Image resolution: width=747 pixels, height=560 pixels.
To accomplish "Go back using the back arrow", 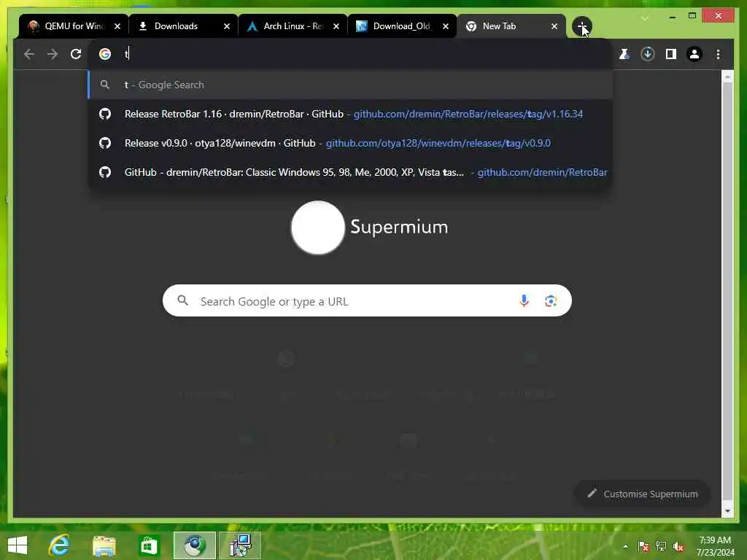I will (x=29, y=54).
